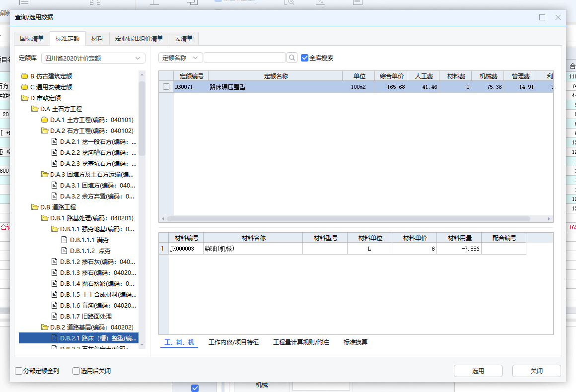Viewport: 576px width, 392px height.
Task: Click tree scrollbar up arrow
Action: (x=142, y=74)
